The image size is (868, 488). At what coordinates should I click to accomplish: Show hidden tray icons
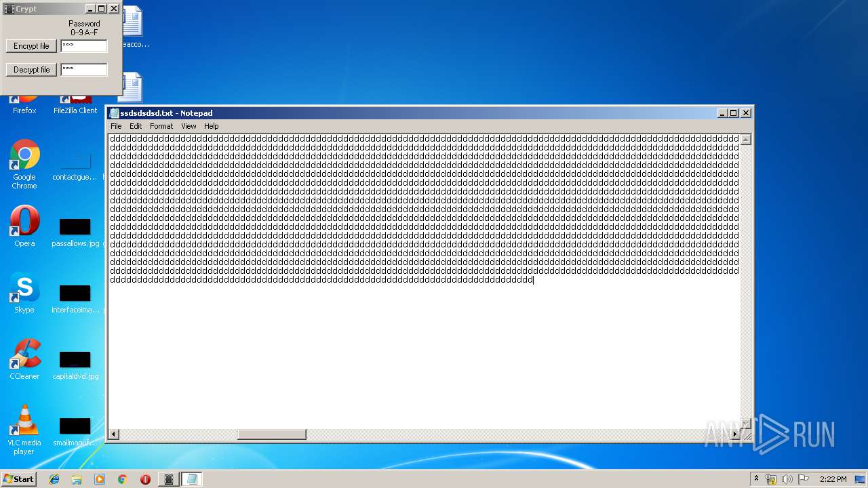[x=756, y=479]
